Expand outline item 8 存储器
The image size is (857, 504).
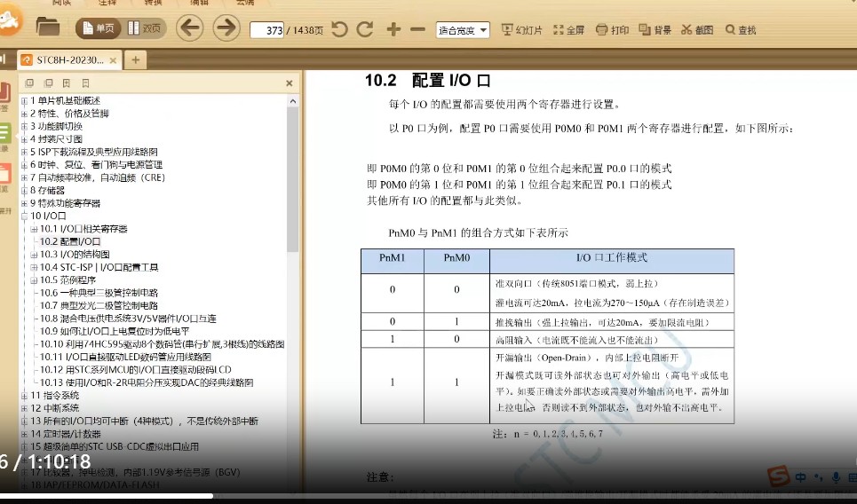(24, 191)
